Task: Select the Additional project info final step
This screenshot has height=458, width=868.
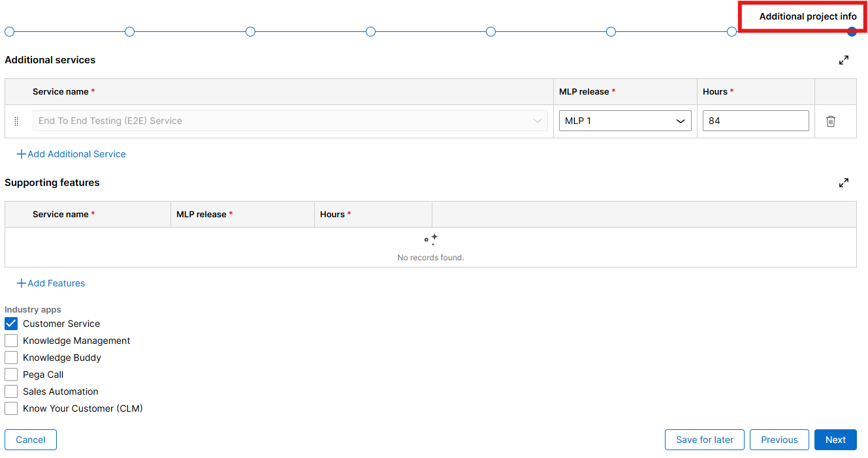Action: (852, 32)
